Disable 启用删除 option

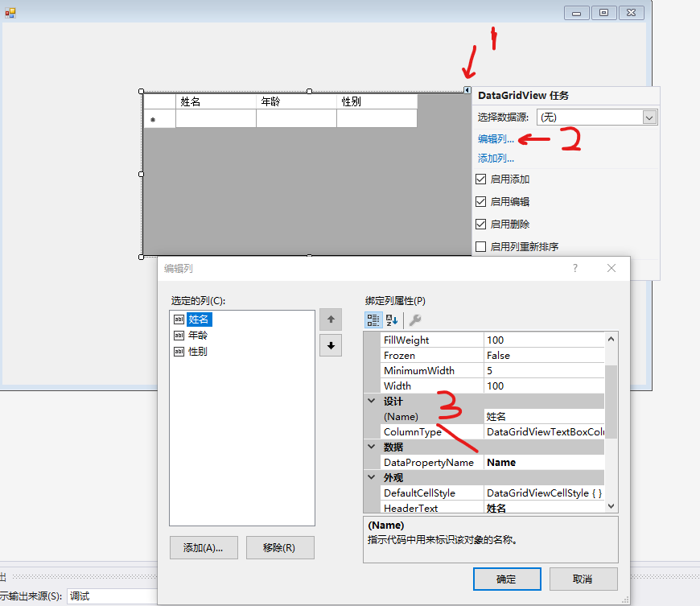pyautogui.click(x=480, y=224)
